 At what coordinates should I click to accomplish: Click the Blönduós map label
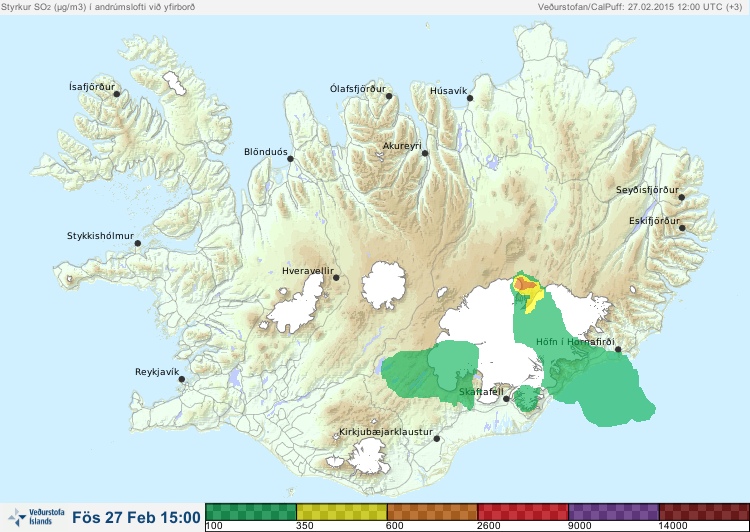click(266, 152)
